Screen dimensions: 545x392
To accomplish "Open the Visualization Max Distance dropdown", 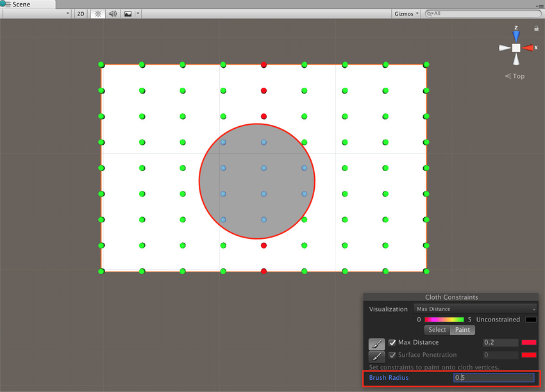I will (x=474, y=309).
